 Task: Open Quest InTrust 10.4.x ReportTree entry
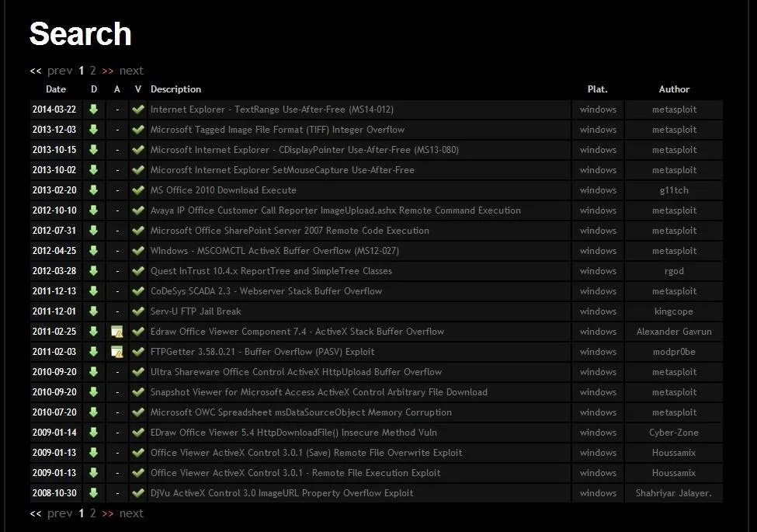(x=271, y=271)
